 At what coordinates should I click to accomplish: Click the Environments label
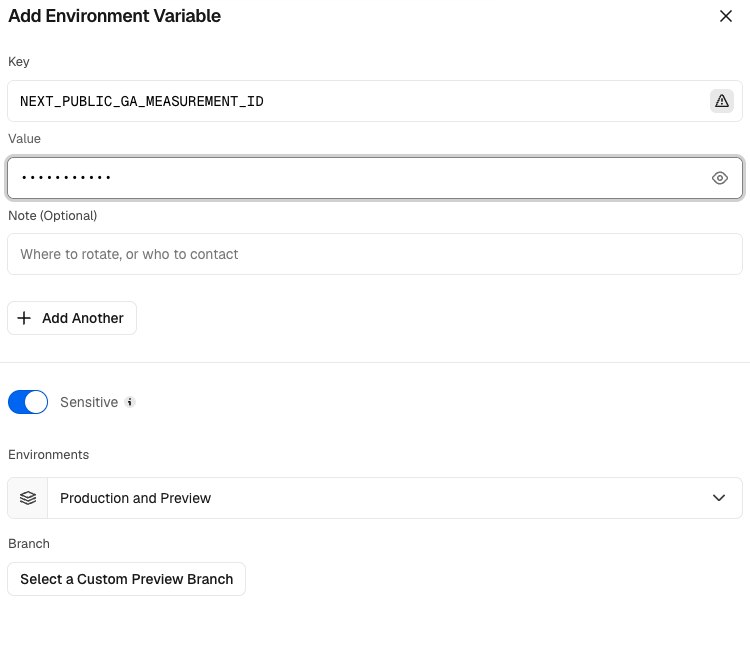coord(48,455)
